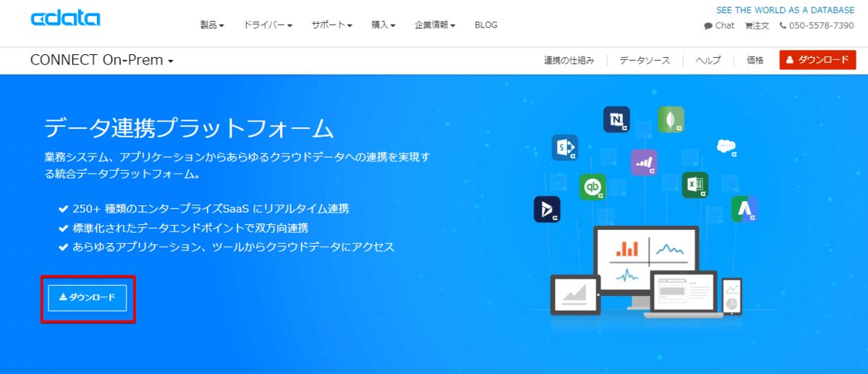Screen dimensions: 868x374
Task: Click the blue hero ダウンロード button
Action: [88, 297]
